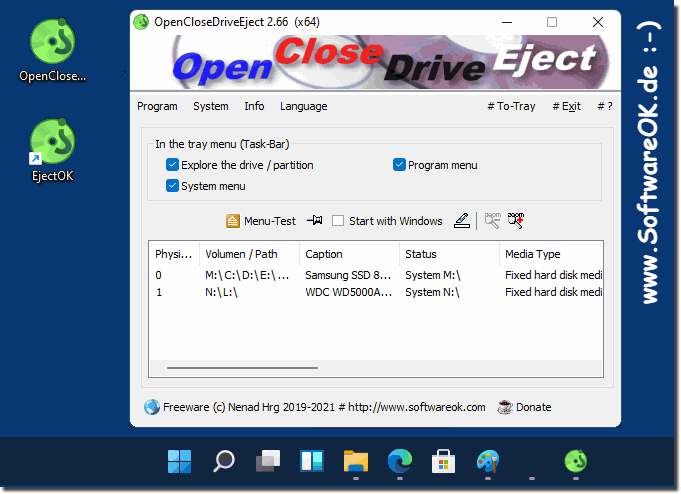This screenshot has height=494, width=681.
Task: Click the Donate link
Action: coord(533,407)
